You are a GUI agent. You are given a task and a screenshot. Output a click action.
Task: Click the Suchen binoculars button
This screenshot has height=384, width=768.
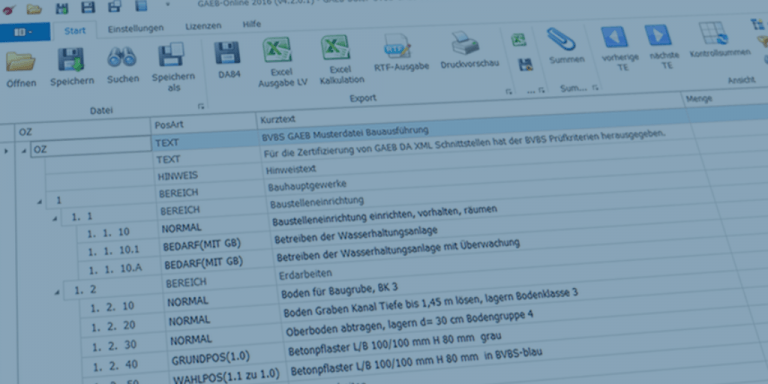point(122,64)
